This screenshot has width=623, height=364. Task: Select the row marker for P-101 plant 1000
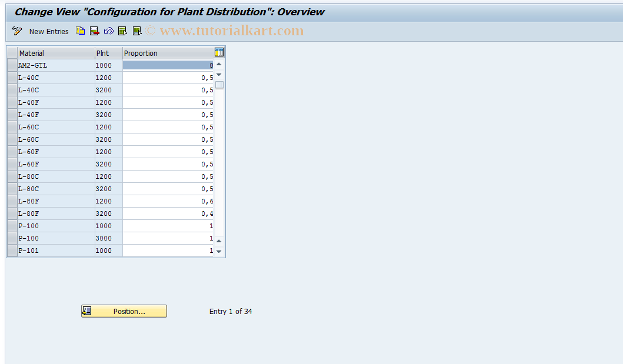(12, 251)
